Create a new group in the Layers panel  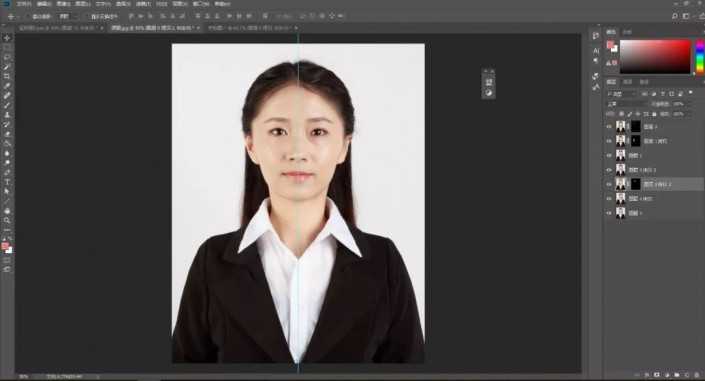(x=677, y=375)
